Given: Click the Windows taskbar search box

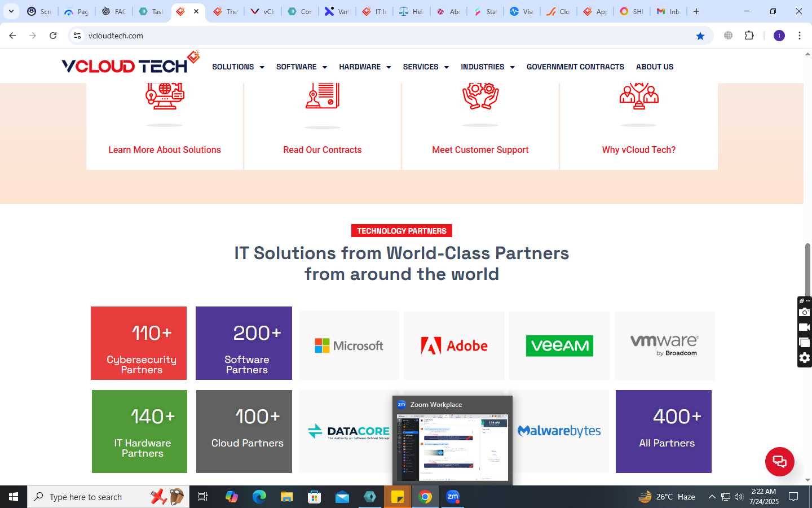Looking at the screenshot, I should click(108, 497).
